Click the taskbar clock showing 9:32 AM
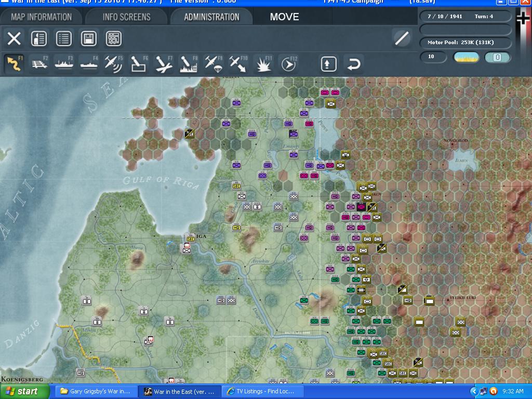This screenshot has width=532, height=399. pyautogui.click(x=513, y=391)
